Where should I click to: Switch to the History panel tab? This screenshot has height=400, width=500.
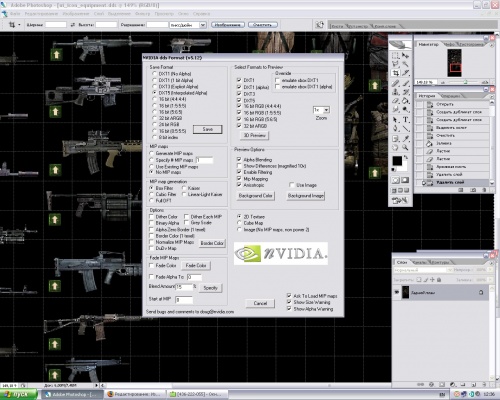click(427, 96)
